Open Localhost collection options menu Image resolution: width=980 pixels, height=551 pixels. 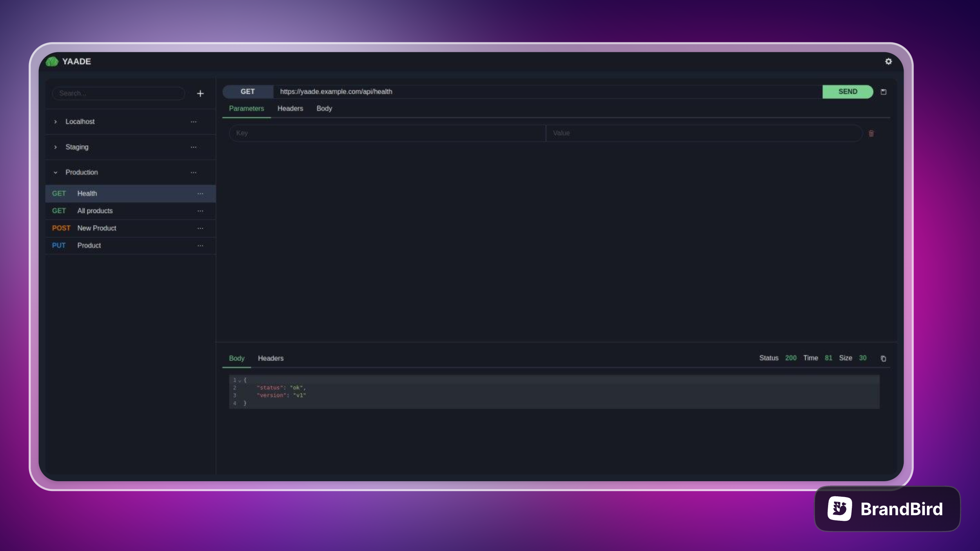pyautogui.click(x=194, y=122)
